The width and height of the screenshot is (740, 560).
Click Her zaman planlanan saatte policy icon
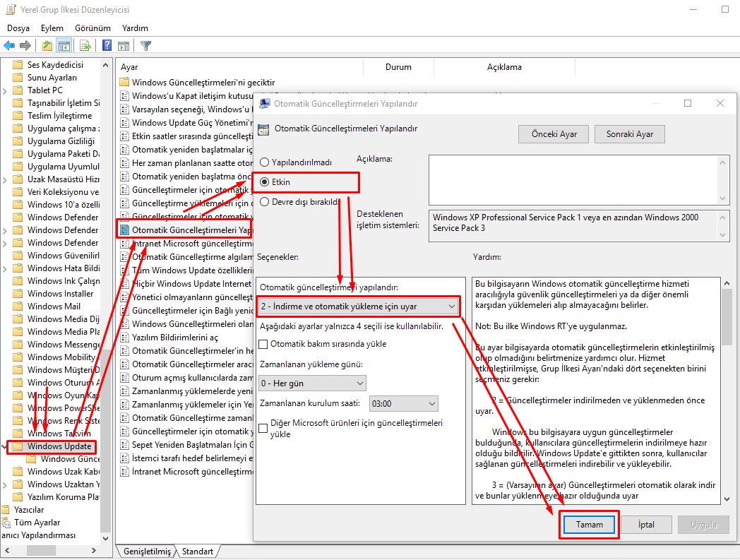point(124,163)
